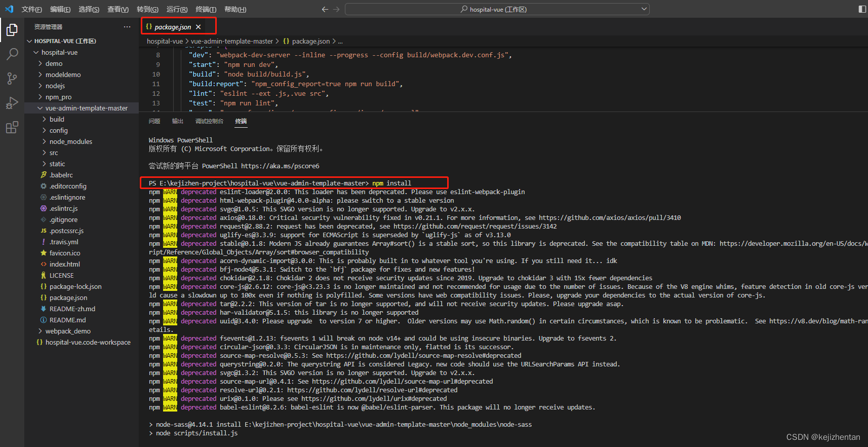
Task: Open the 运行(R) menu
Action: (x=177, y=9)
